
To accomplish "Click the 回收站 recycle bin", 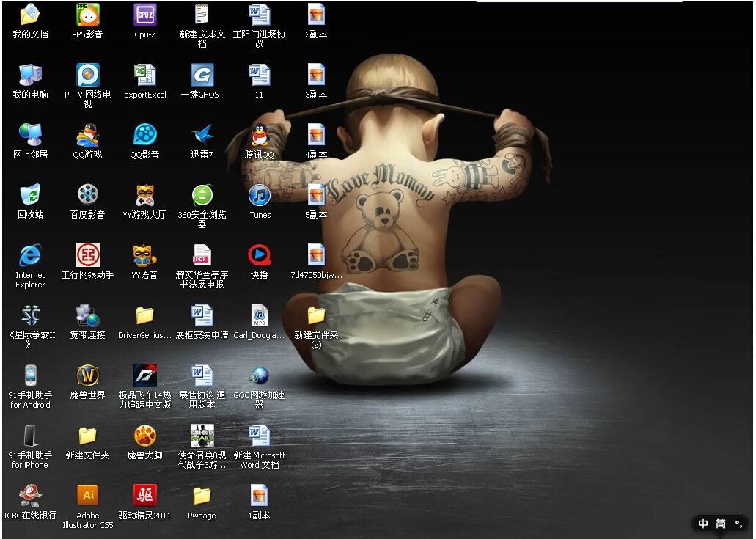I will [30, 195].
